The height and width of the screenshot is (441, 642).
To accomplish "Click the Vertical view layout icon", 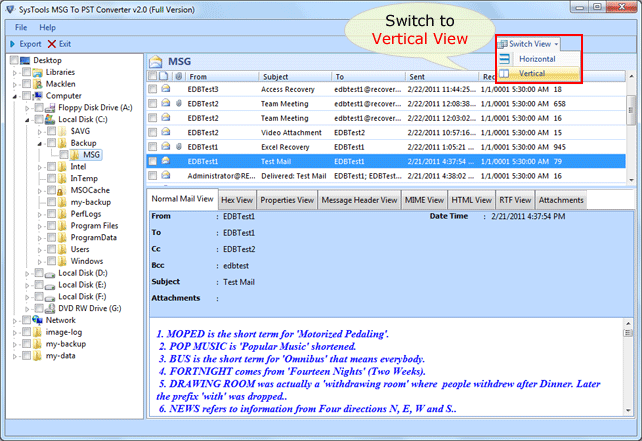I will pyautogui.click(x=504, y=74).
